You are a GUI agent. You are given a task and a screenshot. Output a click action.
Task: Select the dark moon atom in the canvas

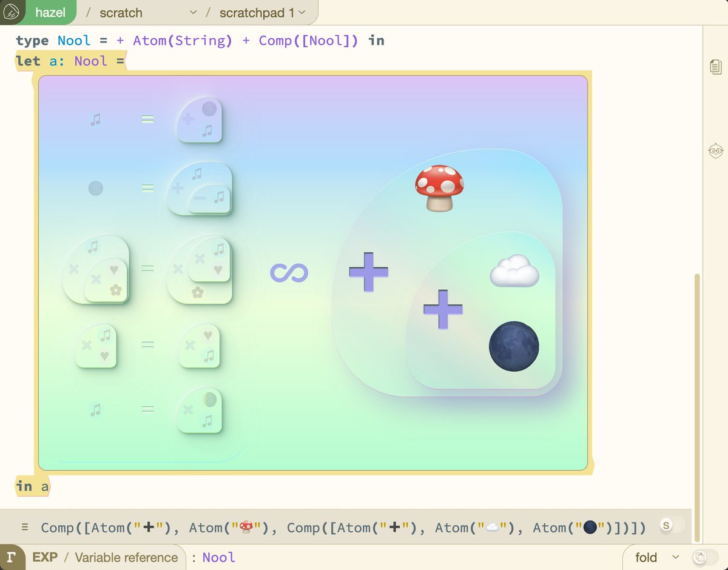pos(514,346)
